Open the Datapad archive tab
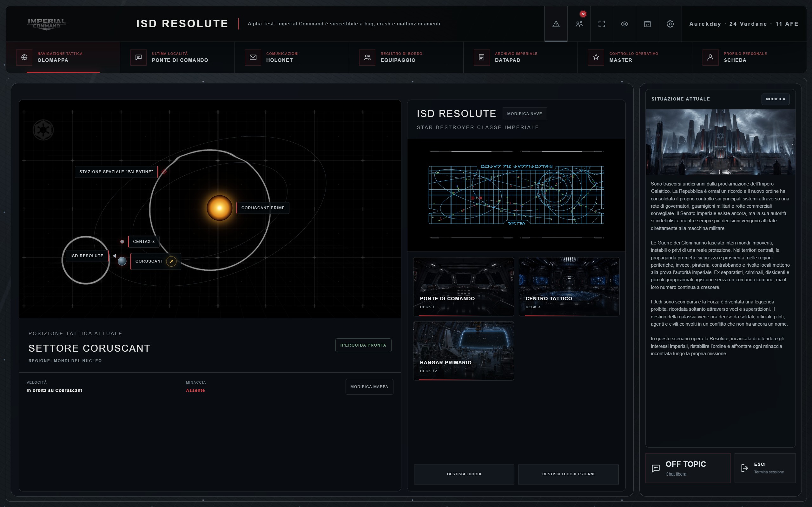Screen dimensions: 812x507 tap(520, 57)
